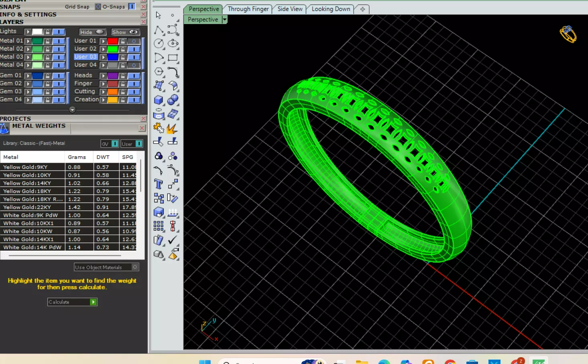Open the 3x3 array grid tool
Screen dimensions: 588x364
click(159, 226)
